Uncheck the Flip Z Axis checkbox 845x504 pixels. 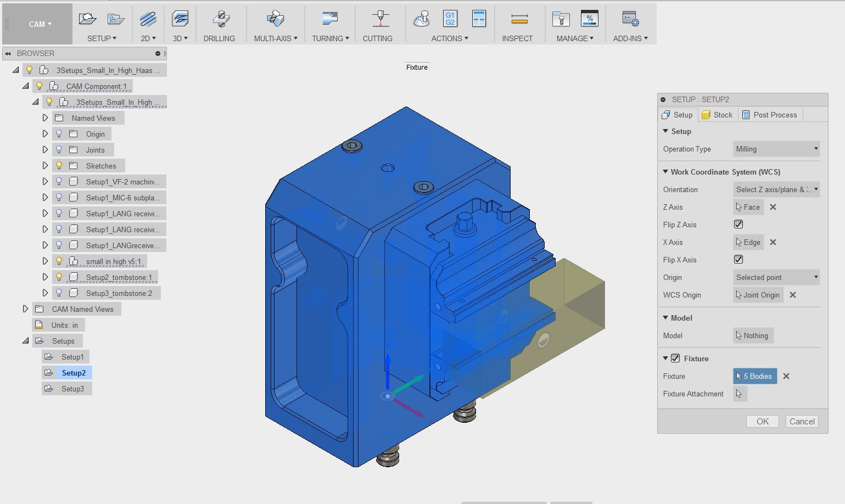(x=738, y=225)
